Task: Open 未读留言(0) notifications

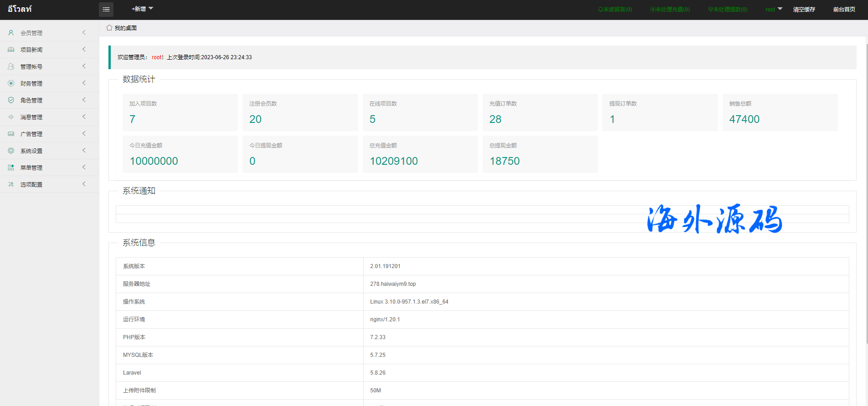Action: coord(615,10)
